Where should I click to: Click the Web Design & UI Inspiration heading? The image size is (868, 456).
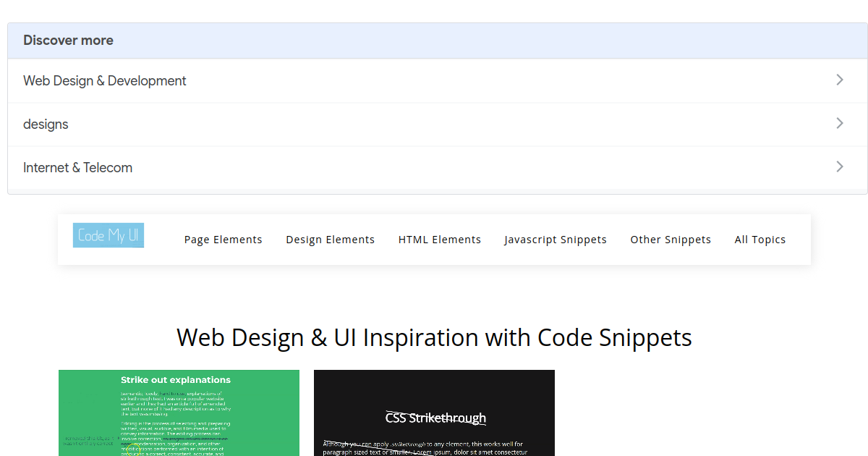[x=434, y=337]
